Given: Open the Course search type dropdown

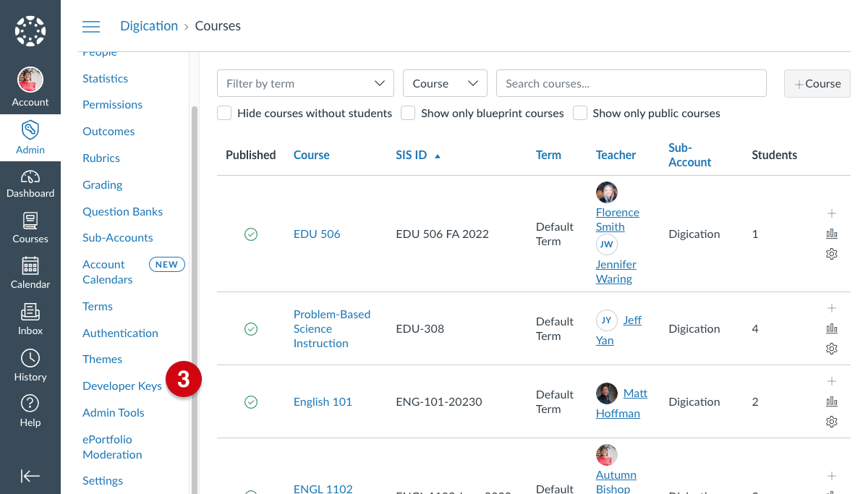Looking at the screenshot, I should tap(445, 83).
